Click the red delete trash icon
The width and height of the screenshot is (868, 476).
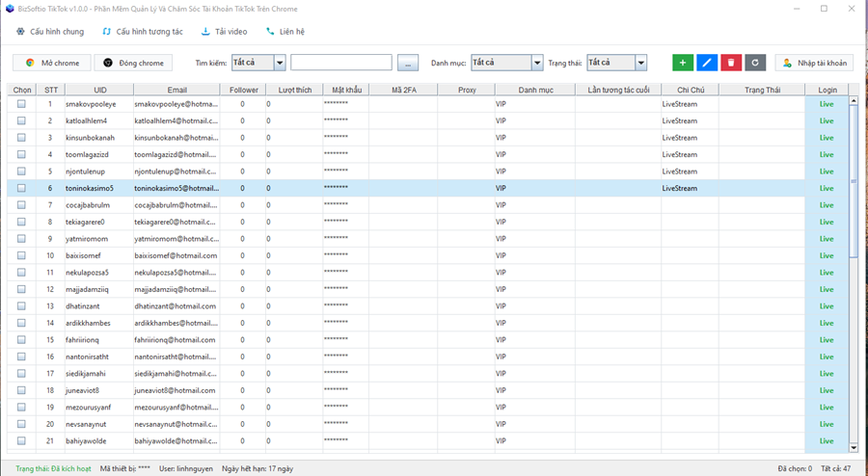click(731, 63)
